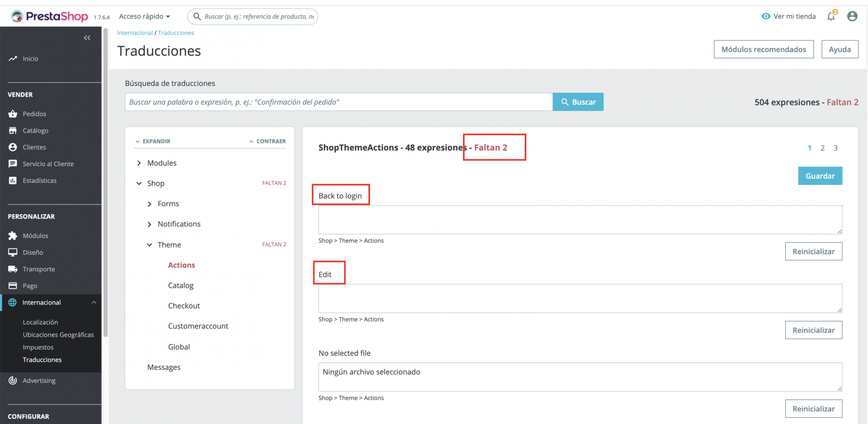Click the blue Buscar search button
868x424 pixels.
578,102
